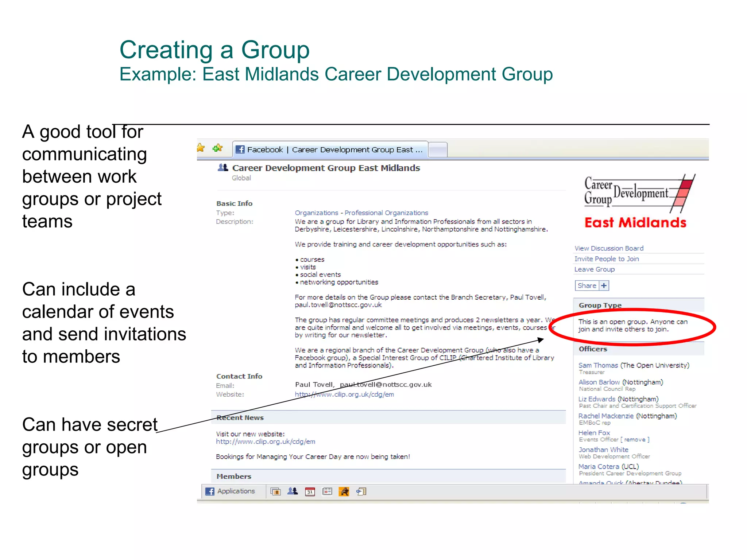The height and width of the screenshot is (560, 747).
Task: Click the Career Development Group East Midlands logo
Action: (639, 201)
